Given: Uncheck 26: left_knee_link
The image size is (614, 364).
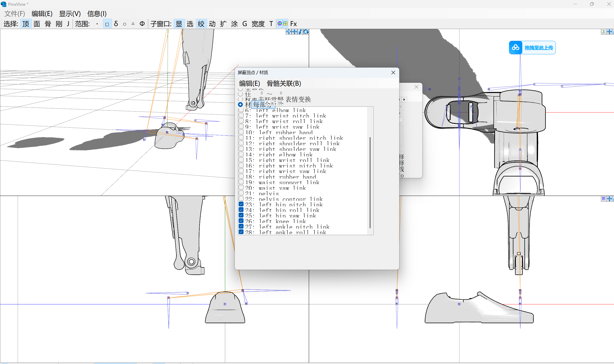Looking at the screenshot, I should click(241, 221).
